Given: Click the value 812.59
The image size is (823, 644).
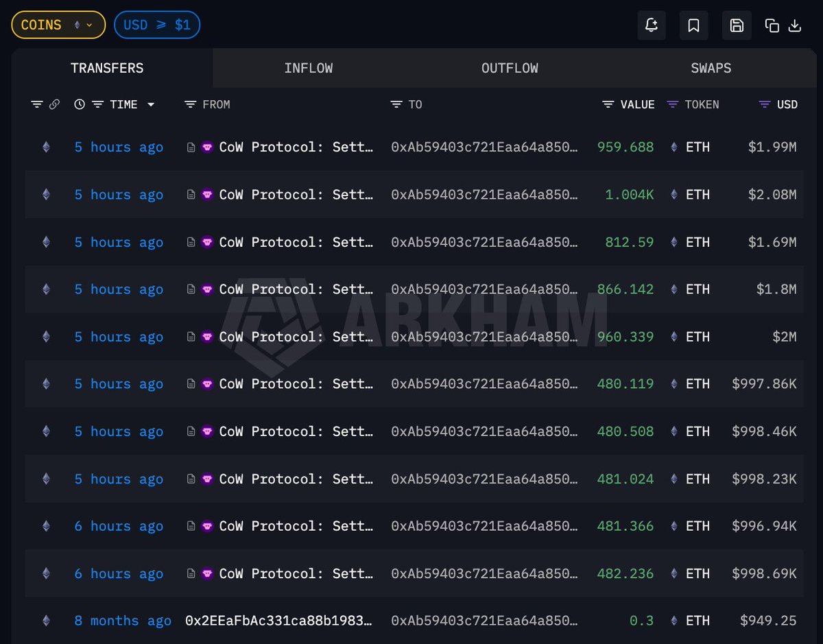Looking at the screenshot, I should point(630,242).
